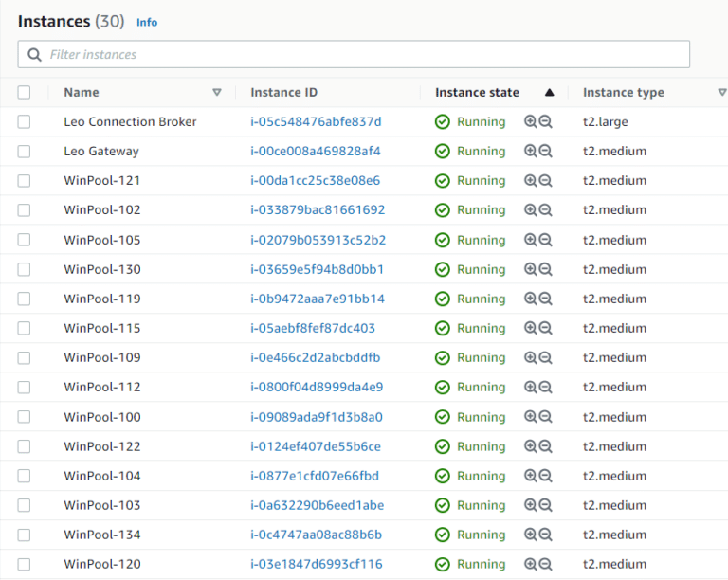728x580 pixels.
Task: Open instance i-0c4747aa08ac88b6b
Action: click(316, 535)
